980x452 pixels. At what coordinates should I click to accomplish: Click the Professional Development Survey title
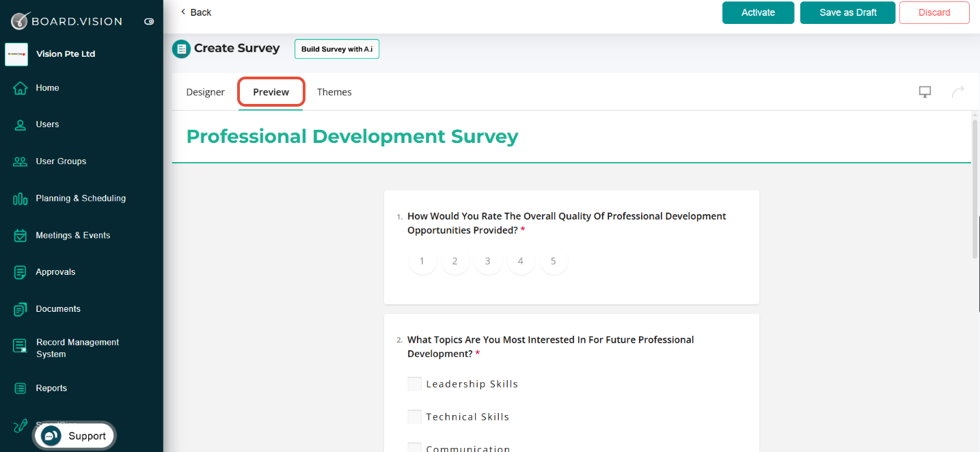tap(352, 137)
